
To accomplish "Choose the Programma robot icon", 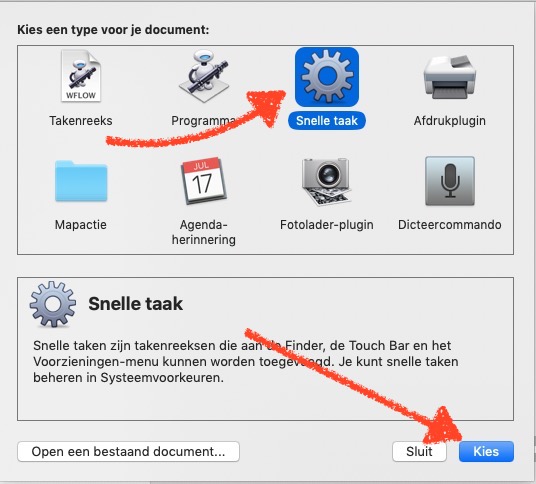I will pyautogui.click(x=204, y=76).
